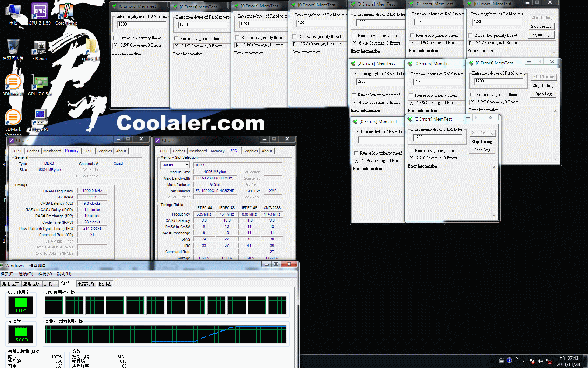Enable low priority thread in the 8.1% Coverage MemTest
588x368 pixels.
(176, 39)
